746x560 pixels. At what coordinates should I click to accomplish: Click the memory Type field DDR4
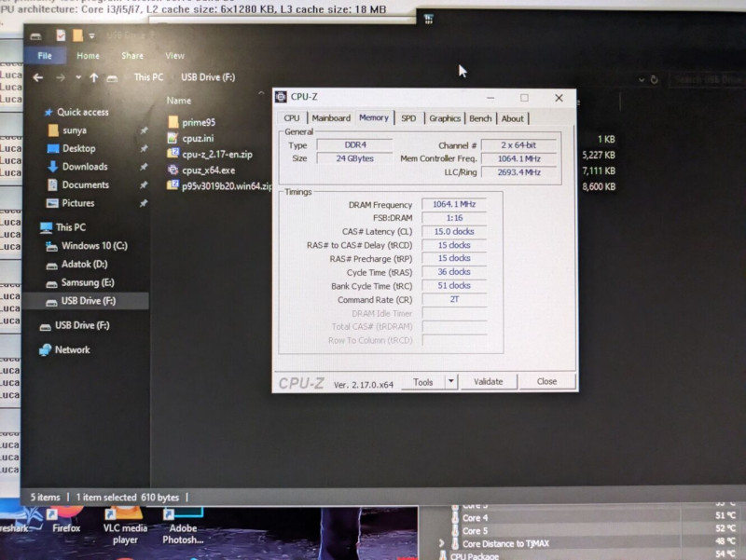(x=355, y=145)
